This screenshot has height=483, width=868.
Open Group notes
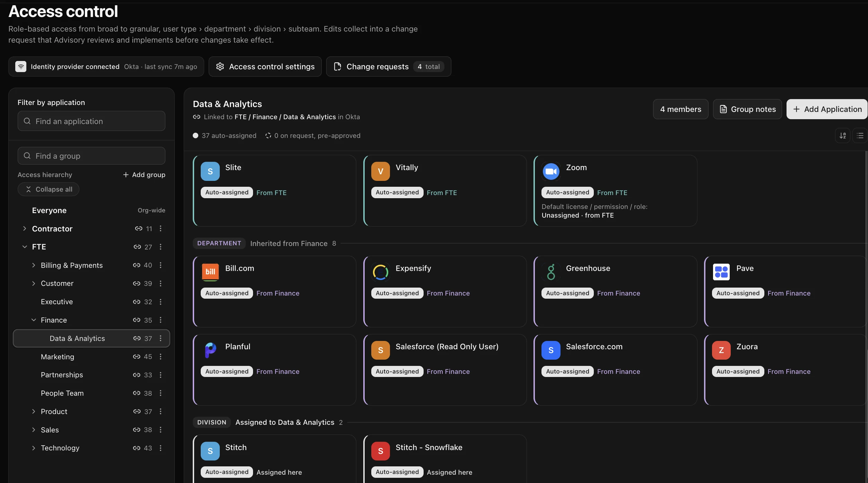[x=747, y=109]
